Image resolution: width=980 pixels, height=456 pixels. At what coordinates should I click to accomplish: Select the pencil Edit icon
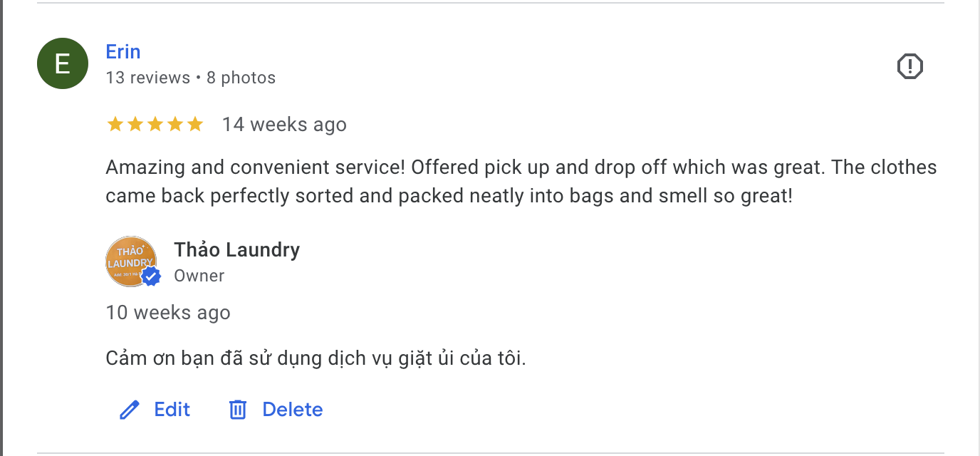[129, 409]
